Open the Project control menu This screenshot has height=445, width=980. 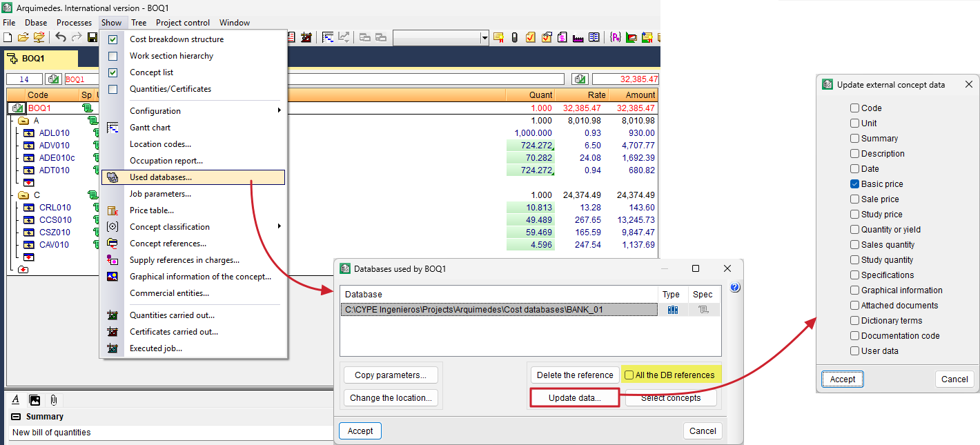coord(183,23)
